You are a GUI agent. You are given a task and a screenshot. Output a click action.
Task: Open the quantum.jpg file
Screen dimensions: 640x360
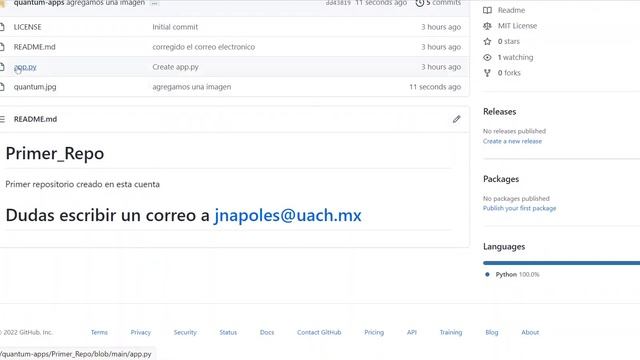[x=35, y=87]
